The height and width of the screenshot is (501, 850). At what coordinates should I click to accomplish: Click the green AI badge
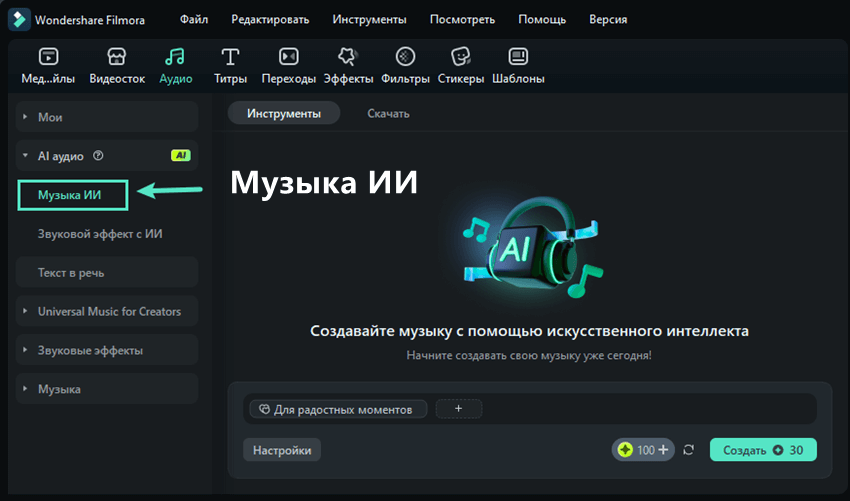(181, 156)
